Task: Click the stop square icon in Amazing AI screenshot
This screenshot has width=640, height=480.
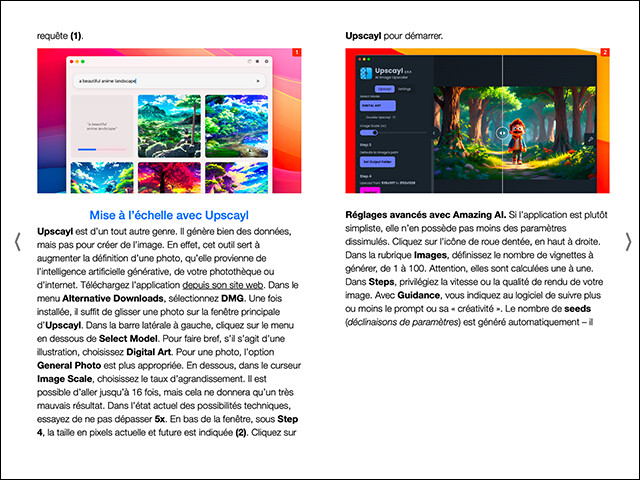Action: (258, 62)
